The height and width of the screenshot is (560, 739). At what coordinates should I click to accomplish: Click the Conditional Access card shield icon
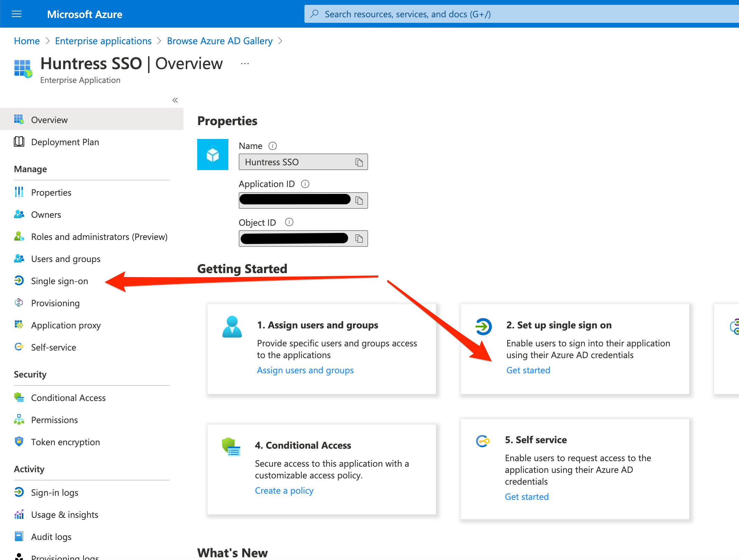pyautogui.click(x=231, y=447)
